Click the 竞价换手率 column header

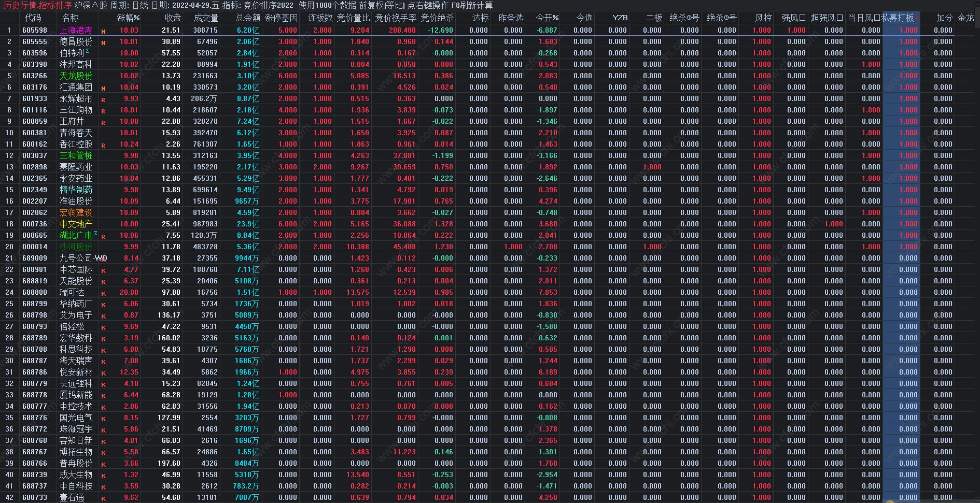396,18
